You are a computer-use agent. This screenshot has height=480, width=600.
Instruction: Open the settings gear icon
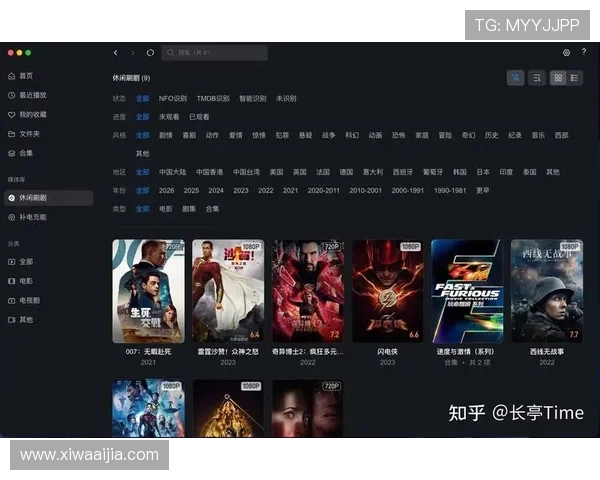point(566,53)
